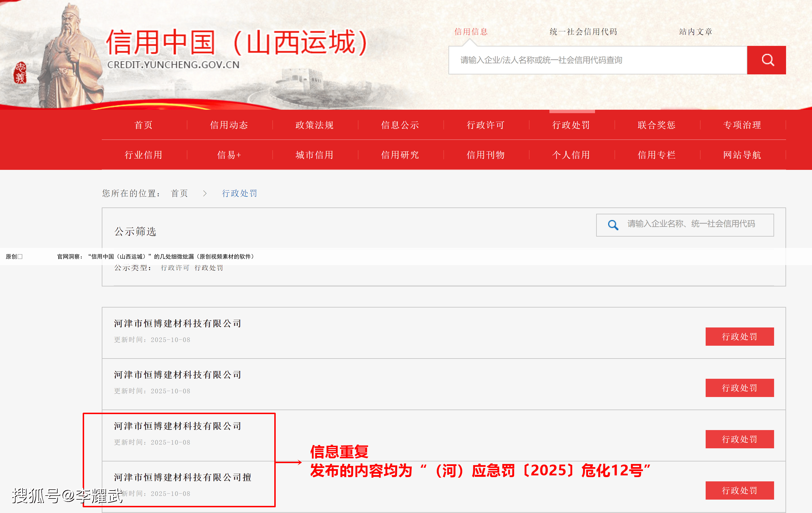Viewport: 812px width, 513px height.
Task: Select 个人信用 in the navigation bar
Action: (x=571, y=155)
